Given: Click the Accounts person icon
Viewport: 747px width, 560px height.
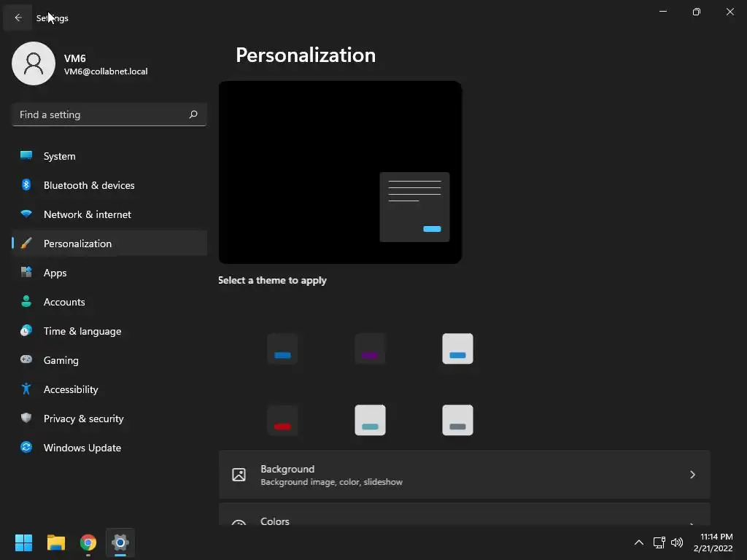Looking at the screenshot, I should pos(26,301).
